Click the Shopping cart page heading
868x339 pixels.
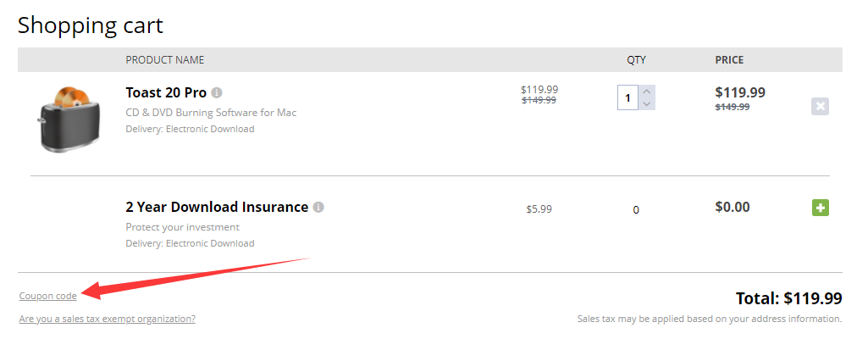tap(91, 25)
